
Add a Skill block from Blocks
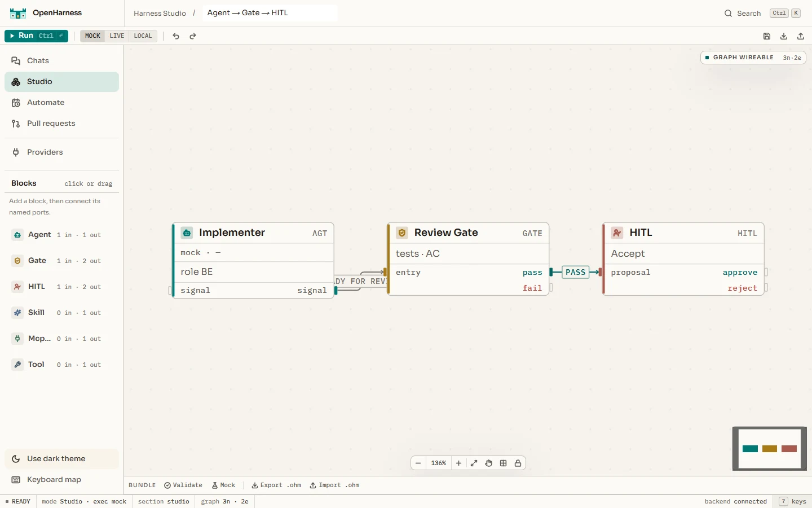62,313
